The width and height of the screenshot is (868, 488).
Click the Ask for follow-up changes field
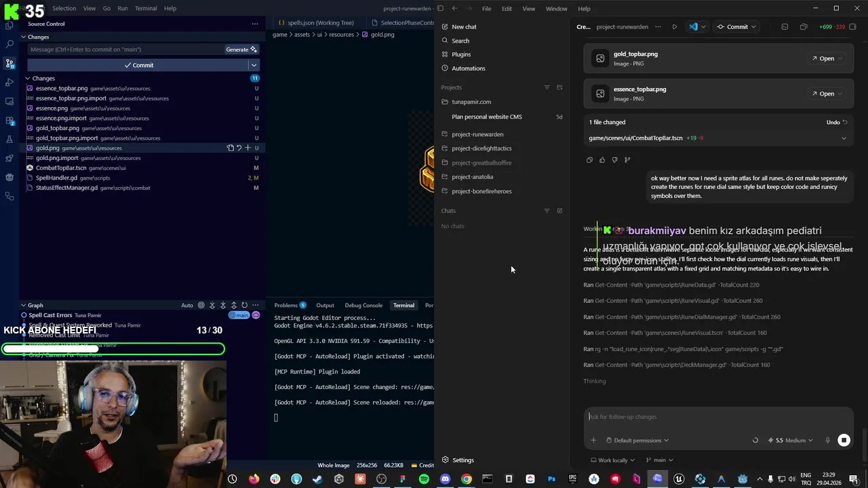coord(719,417)
